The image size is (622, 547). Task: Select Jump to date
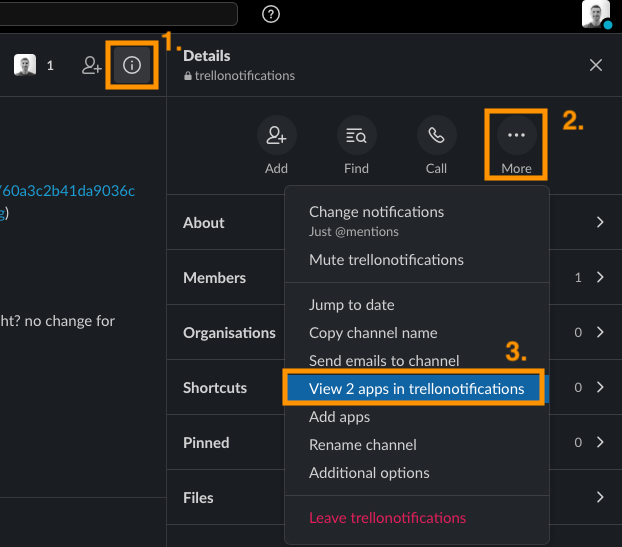tap(417, 305)
